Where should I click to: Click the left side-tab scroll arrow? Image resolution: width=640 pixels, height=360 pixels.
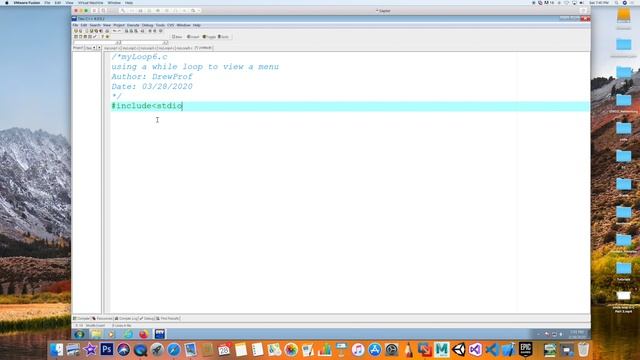(x=94, y=48)
